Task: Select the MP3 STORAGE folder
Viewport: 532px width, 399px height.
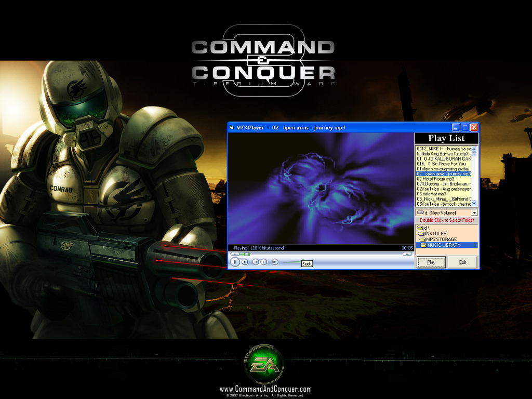Action: [447, 239]
